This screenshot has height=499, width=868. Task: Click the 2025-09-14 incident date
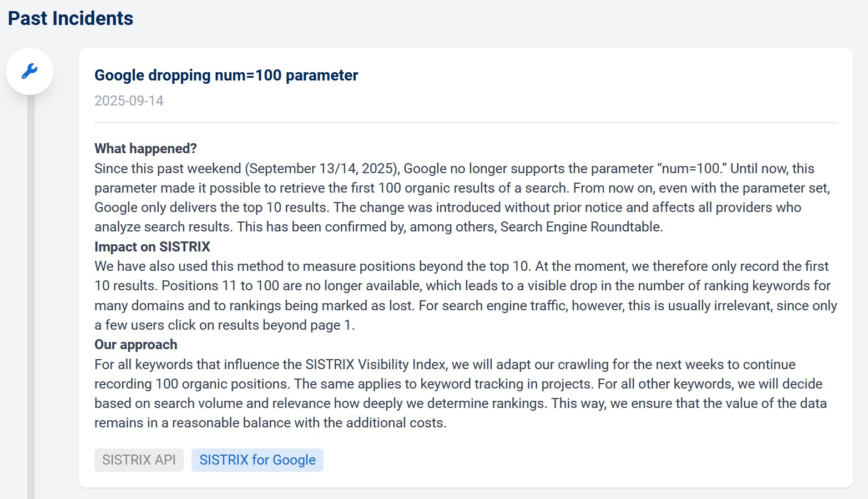129,100
